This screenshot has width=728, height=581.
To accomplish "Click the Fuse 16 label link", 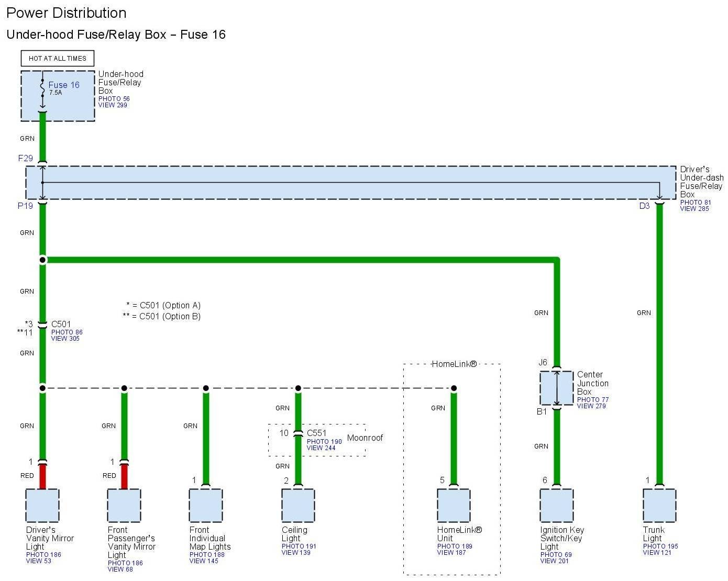I will (64, 85).
